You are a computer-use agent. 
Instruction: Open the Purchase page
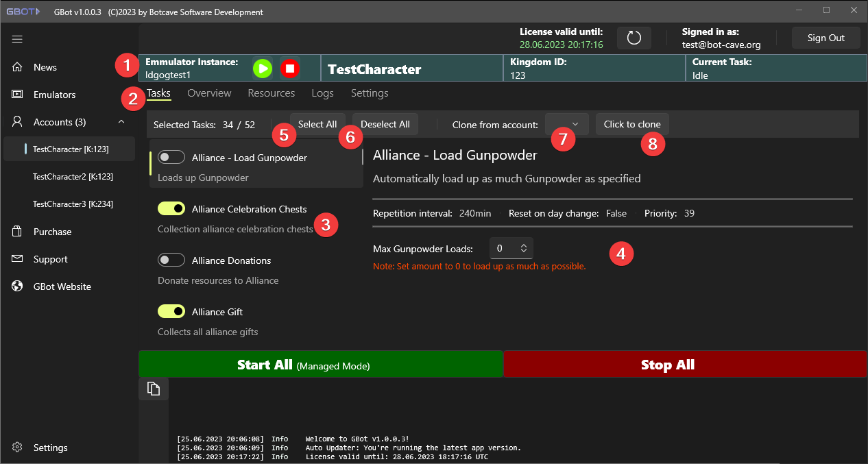coord(52,232)
